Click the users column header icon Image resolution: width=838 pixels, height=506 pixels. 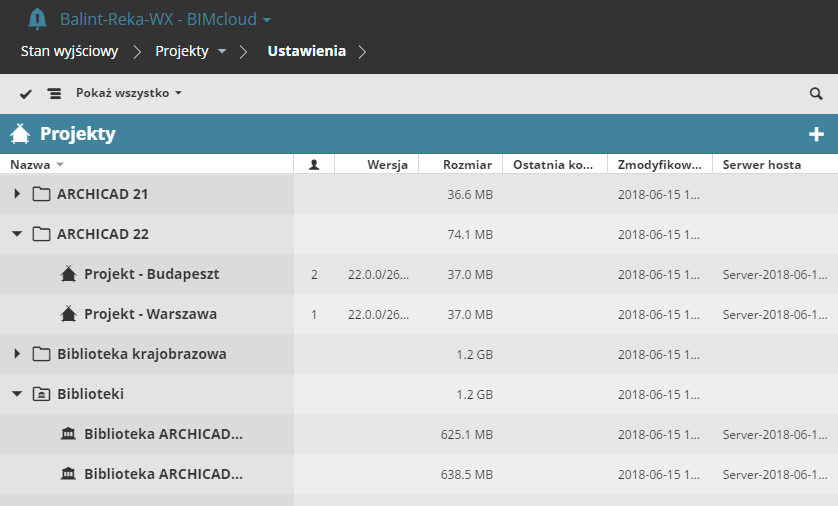tap(314, 165)
